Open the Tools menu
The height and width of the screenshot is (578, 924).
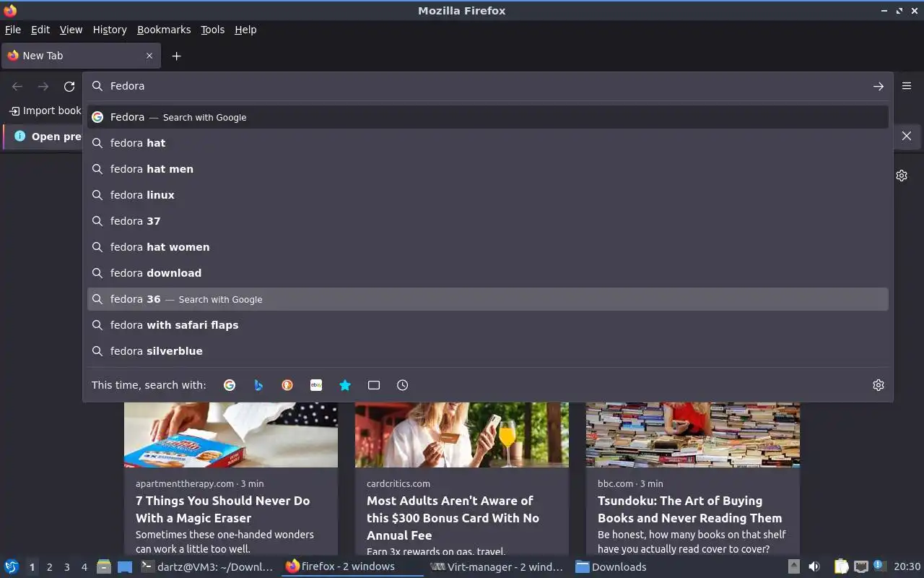point(212,30)
